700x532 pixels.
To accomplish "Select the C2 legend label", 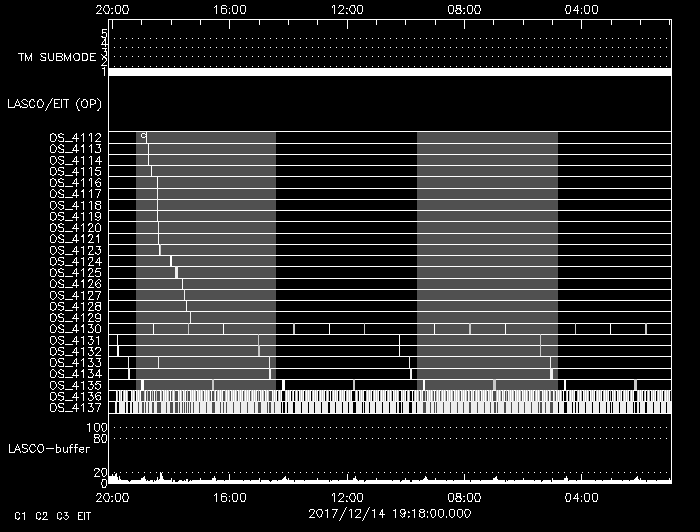I will pyautogui.click(x=42, y=516).
